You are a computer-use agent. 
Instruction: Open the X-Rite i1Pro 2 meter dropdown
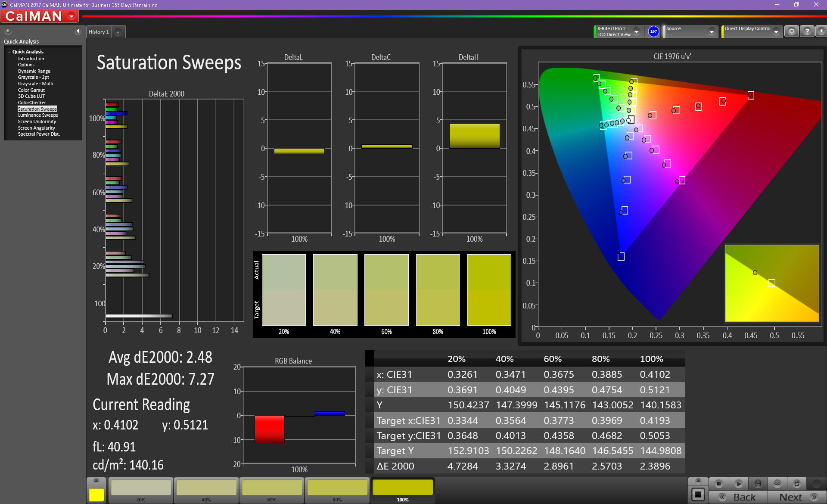636,31
